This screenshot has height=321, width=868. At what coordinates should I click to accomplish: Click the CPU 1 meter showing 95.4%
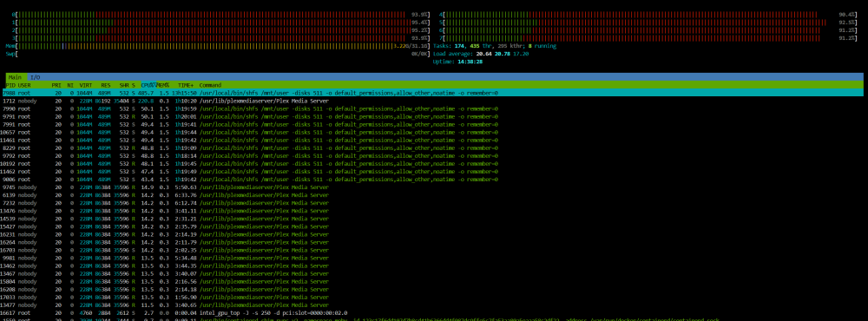pyautogui.click(x=221, y=23)
